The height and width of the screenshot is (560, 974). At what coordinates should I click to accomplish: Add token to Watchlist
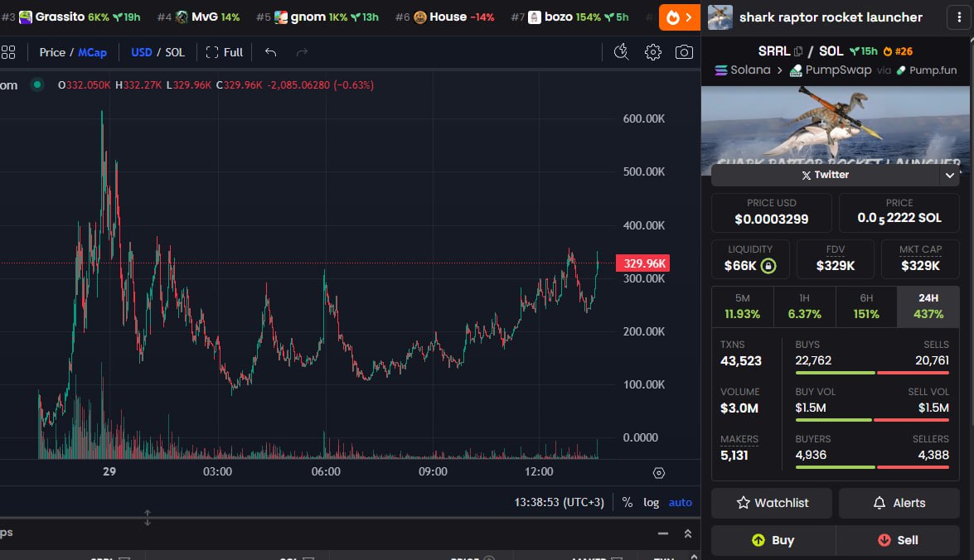pos(772,503)
